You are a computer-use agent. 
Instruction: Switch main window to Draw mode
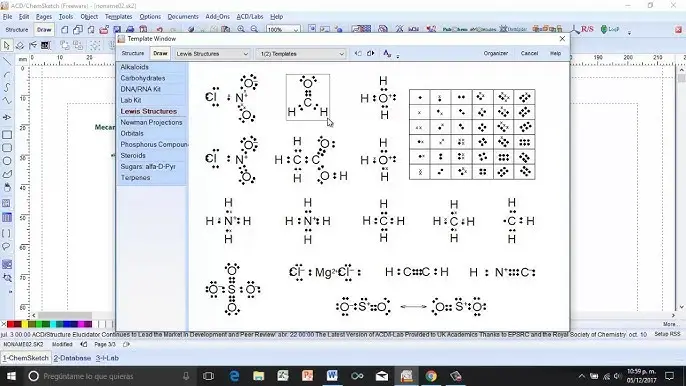tap(44, 30)
